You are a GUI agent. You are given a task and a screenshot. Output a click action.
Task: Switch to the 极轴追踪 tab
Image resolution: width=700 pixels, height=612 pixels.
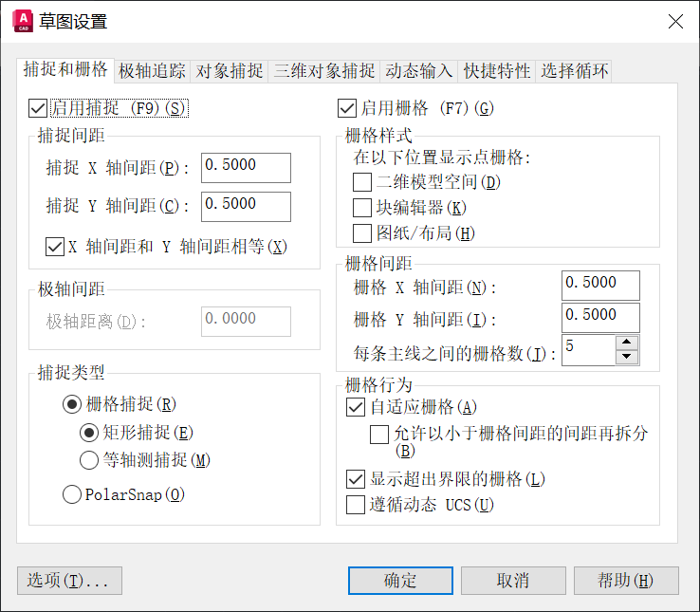152,70
